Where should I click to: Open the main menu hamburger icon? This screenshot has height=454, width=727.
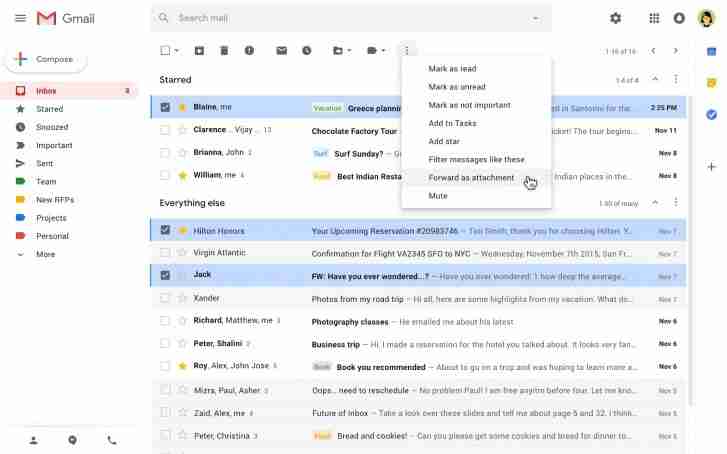point(20,19)
